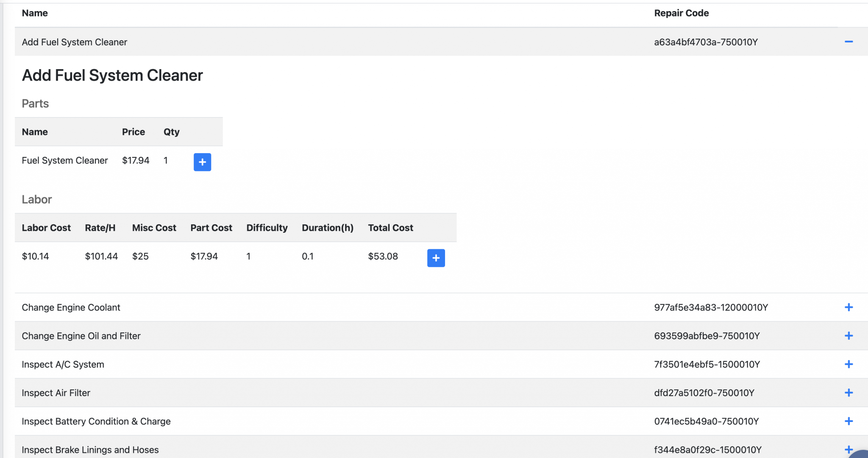Click the Inspect Air Filter row name
This screenshot has width=868, height=458.
56,393
